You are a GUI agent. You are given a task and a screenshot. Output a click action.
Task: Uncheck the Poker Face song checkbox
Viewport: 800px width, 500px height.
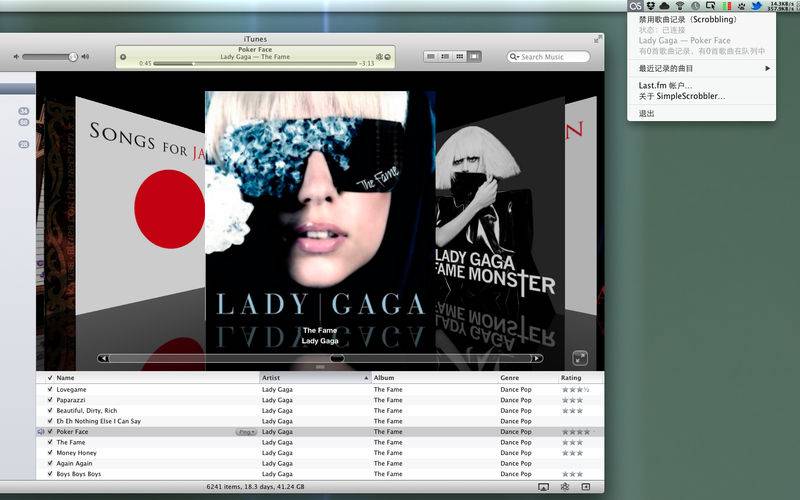(x=50, y=432)
